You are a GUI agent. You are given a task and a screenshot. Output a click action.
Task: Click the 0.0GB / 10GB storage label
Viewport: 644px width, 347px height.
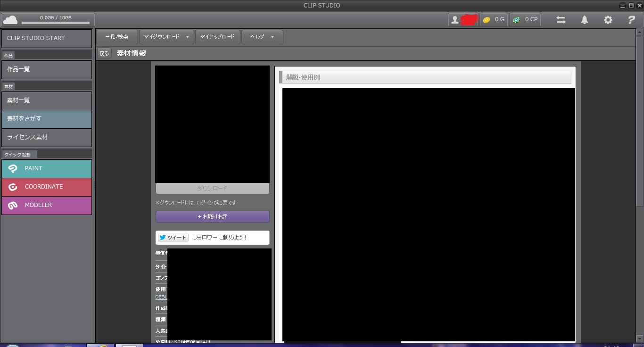56,17
